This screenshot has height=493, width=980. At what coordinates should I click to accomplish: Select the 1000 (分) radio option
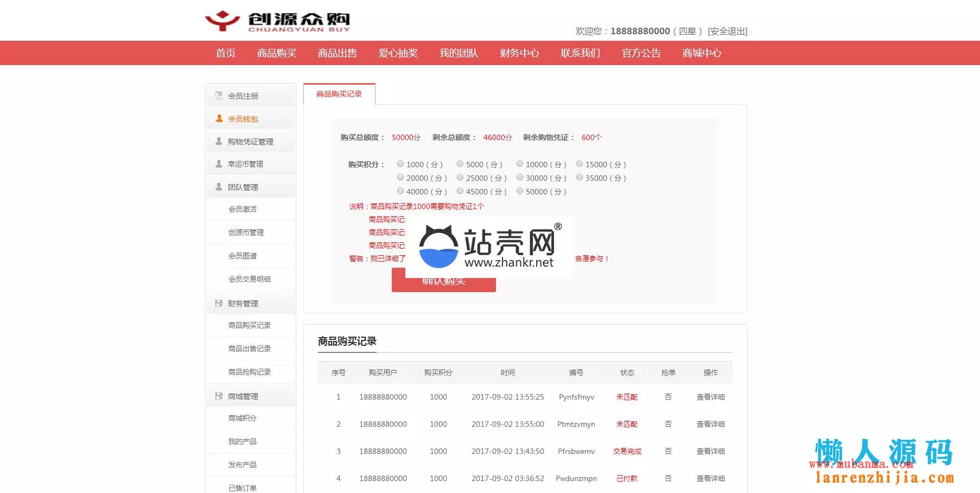400,164
